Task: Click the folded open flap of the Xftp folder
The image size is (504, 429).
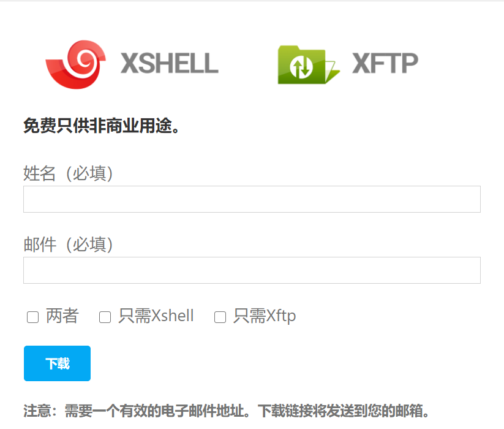Action: (x=332, y=71)
